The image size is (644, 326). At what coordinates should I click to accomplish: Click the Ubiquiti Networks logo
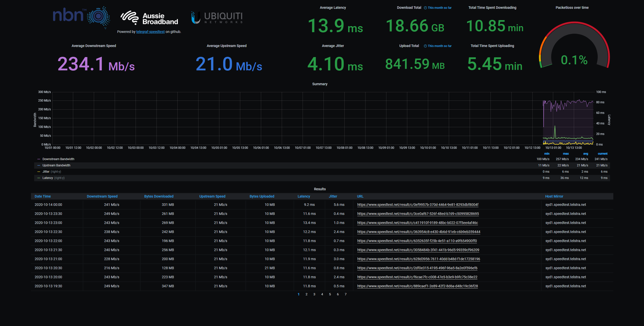pos(217,18)
